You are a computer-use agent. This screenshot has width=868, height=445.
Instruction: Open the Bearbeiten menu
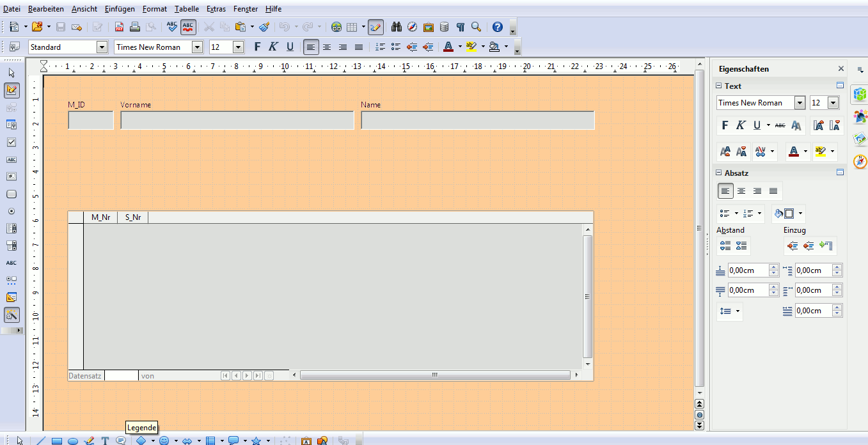(x=45, y=9)
